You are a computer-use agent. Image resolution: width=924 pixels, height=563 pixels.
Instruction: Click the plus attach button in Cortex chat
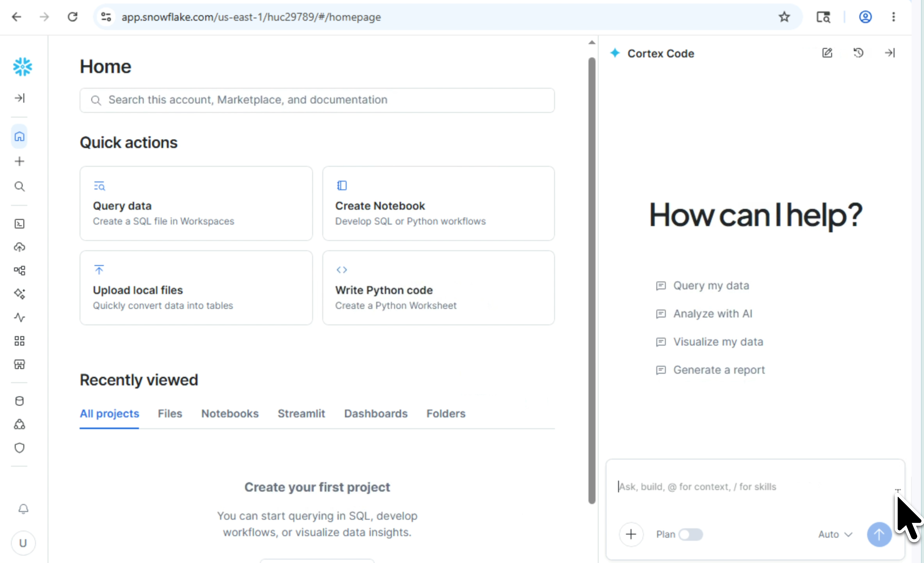pyautogui.click(x=631, y=534)
